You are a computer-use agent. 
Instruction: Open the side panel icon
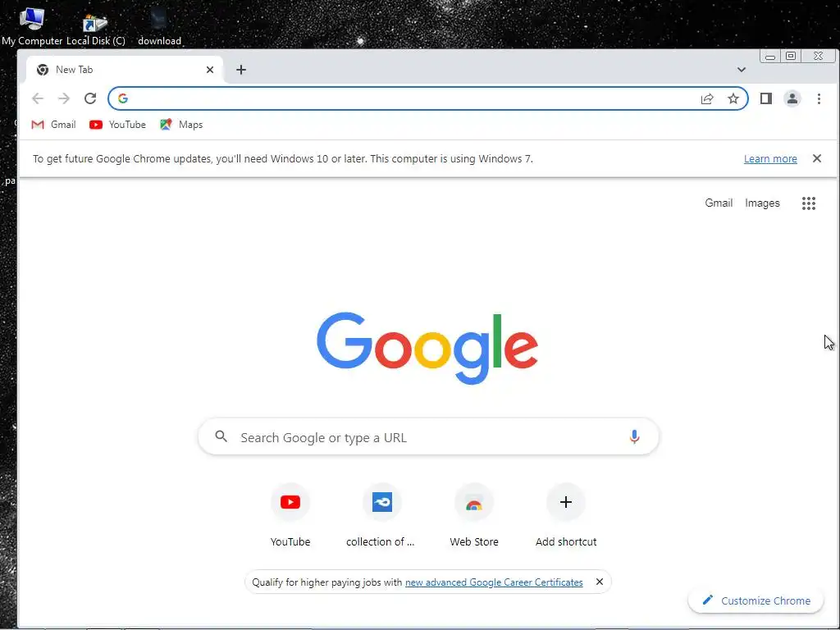766,98
